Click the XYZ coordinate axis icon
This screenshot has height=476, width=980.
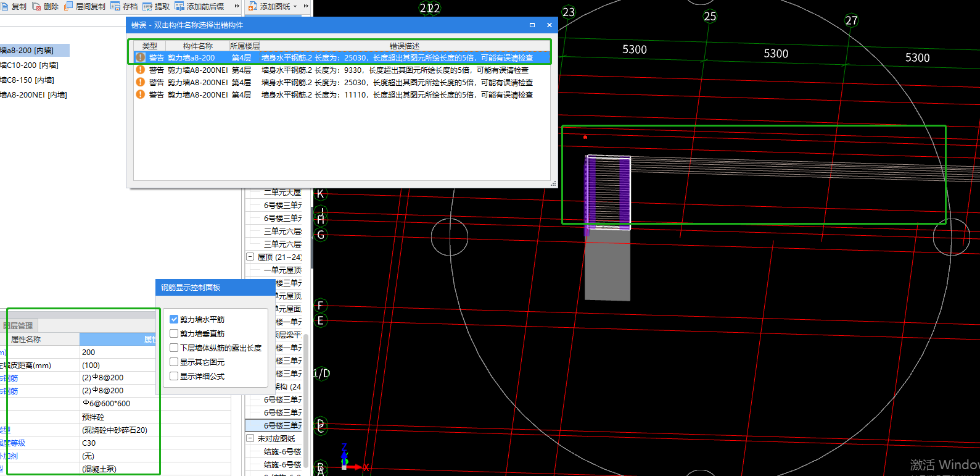353,457
